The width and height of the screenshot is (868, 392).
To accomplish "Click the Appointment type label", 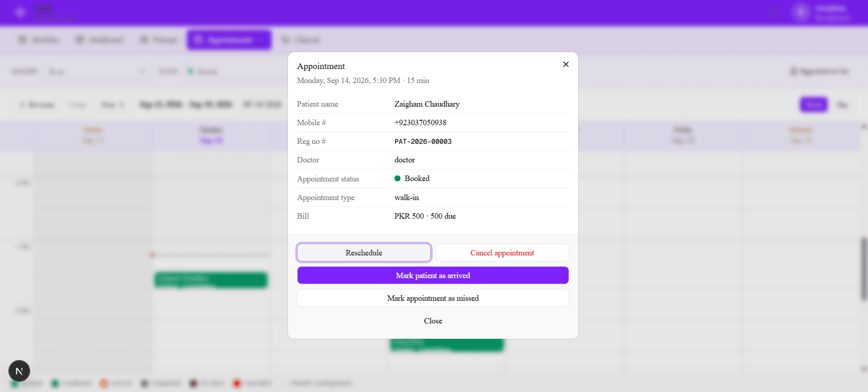I will 326,197.
